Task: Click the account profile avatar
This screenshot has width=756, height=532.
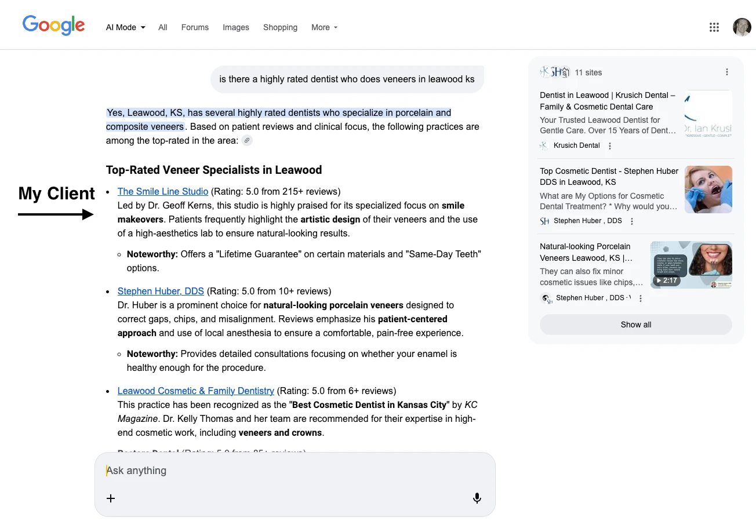Action: point(742,27)
